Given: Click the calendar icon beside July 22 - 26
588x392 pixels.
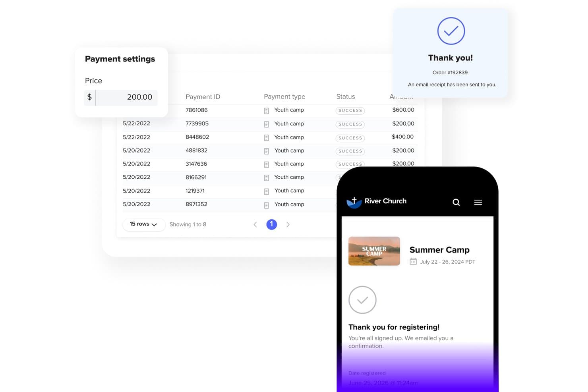Looking at the screenshot, I should tap(413, 261).
